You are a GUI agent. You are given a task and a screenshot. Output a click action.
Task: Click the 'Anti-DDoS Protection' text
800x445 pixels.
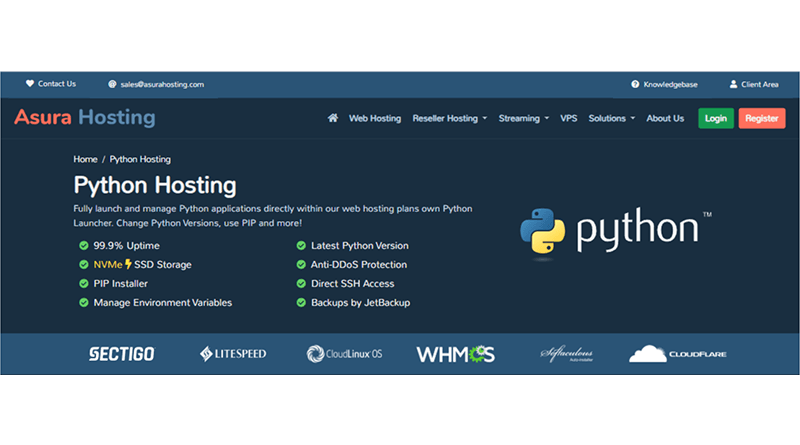pyautogui.click(x=359, y=264)
